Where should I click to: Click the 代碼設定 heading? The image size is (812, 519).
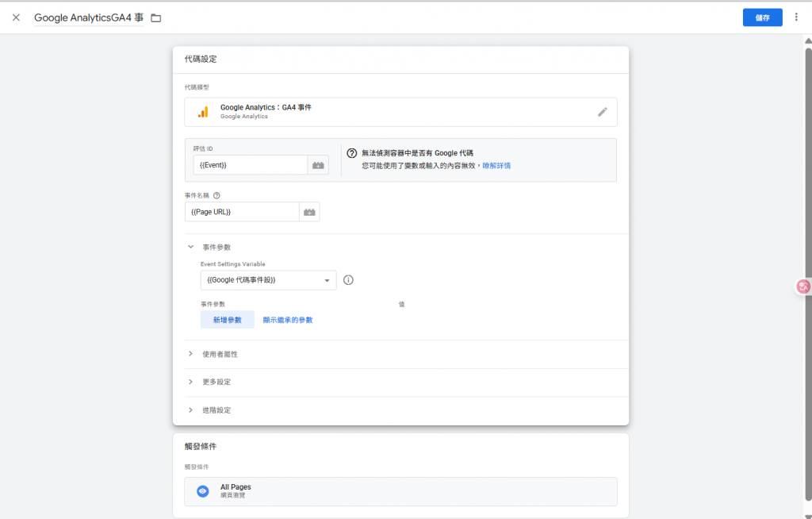[201, 59]
